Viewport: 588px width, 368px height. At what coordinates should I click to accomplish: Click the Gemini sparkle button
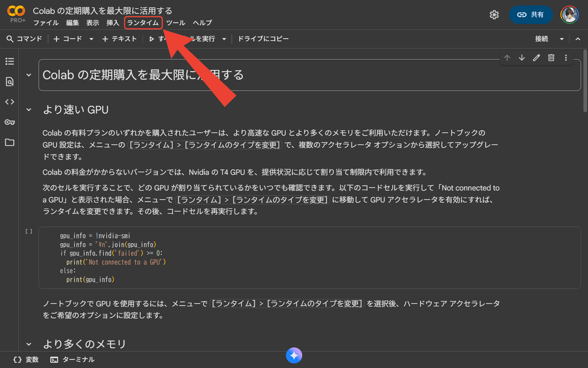click(x=294, y=356)
